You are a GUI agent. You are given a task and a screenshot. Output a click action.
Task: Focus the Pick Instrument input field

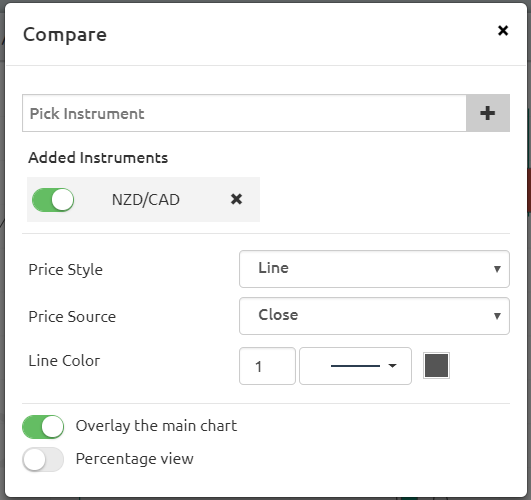tap(244, 113)
